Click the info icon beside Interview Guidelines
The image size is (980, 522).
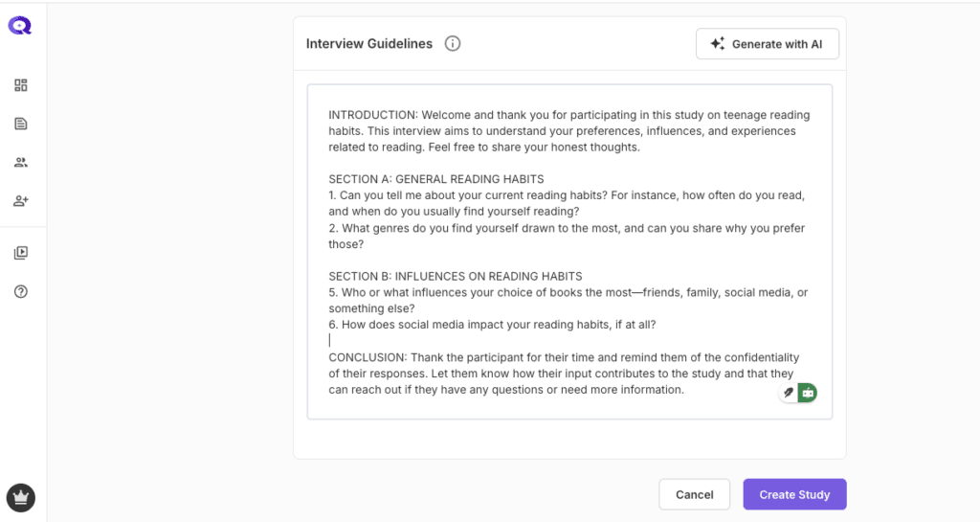point(453,43)
